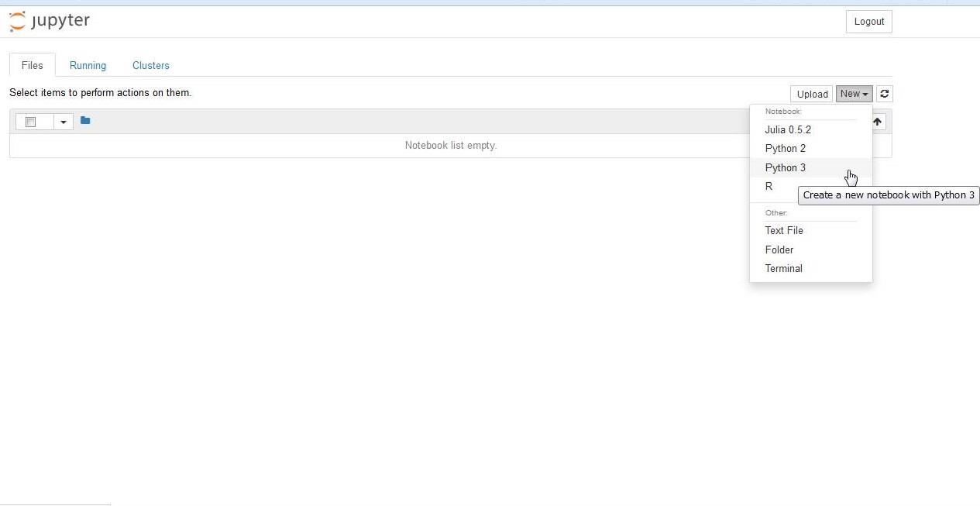Go to the Clusters tab
The width and height of the screenshot is (980, 506).
[151, 65]
